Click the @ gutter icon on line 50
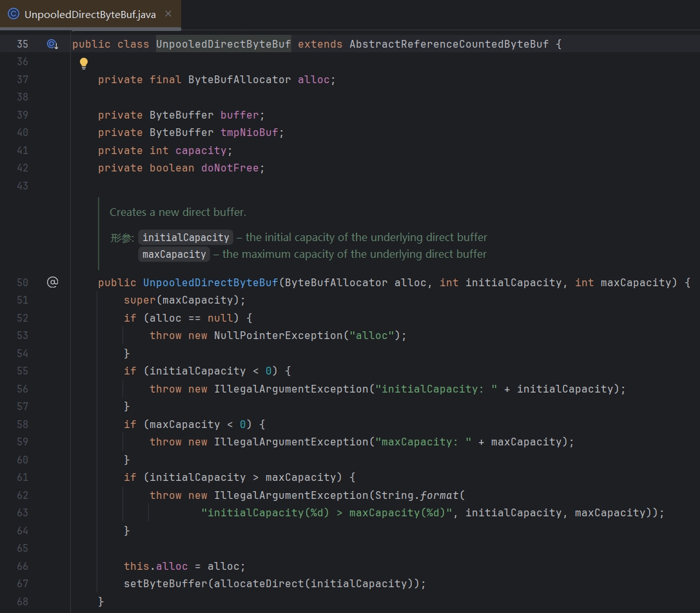The width and height of the screenshot is (700, 613). [53, 282]
